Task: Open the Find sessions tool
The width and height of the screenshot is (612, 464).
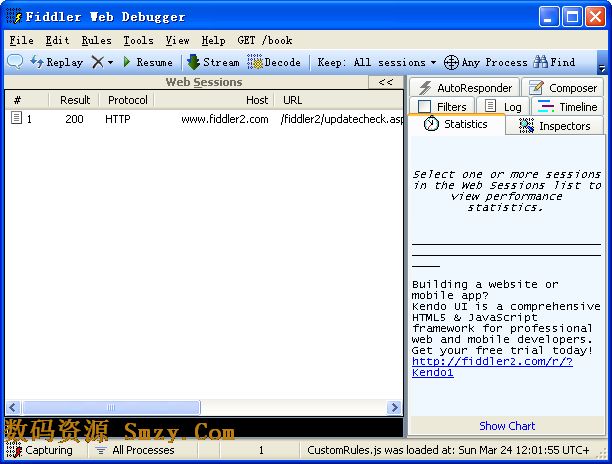Action: pyautogui.click(x=555, y=62)
